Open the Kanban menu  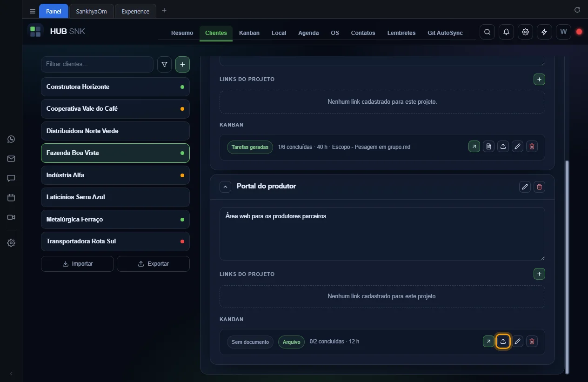tap(249, 33)
